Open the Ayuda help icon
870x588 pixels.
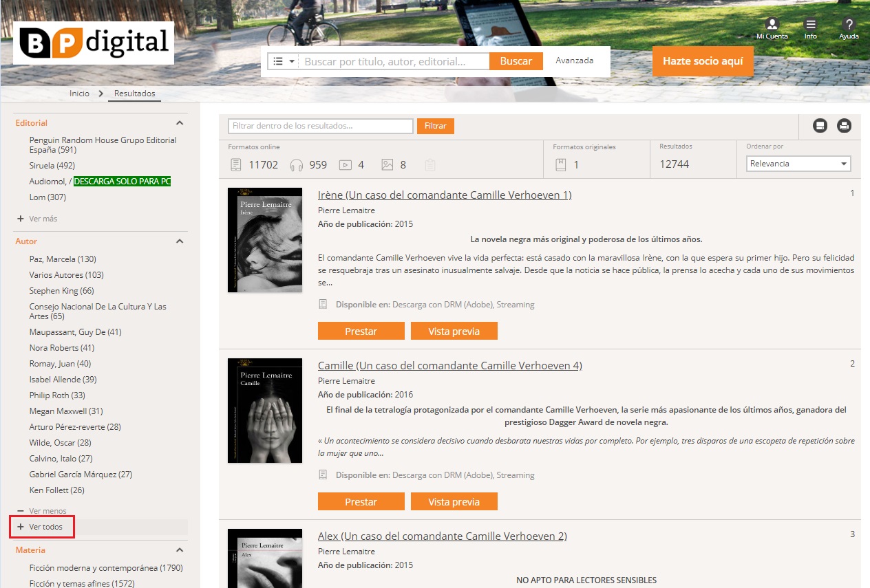pos(849,25)
